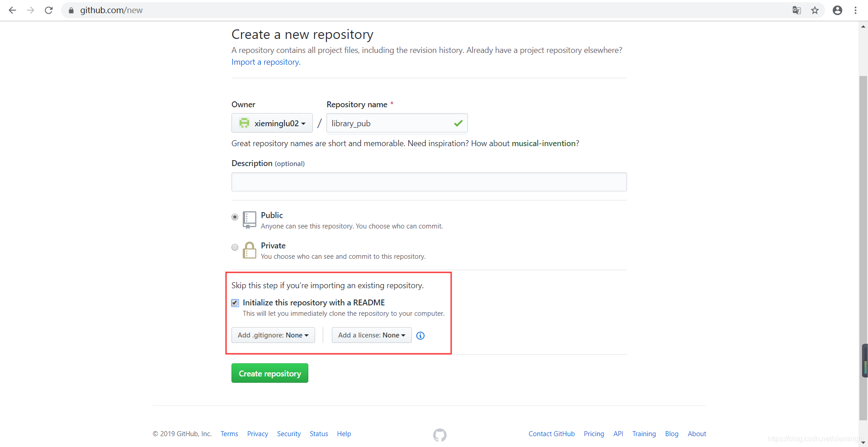This screenshot has height=447, width=868.
Task: Click the scrollbar up arrow
Action: pyautogui.click(x=863, y=26)
